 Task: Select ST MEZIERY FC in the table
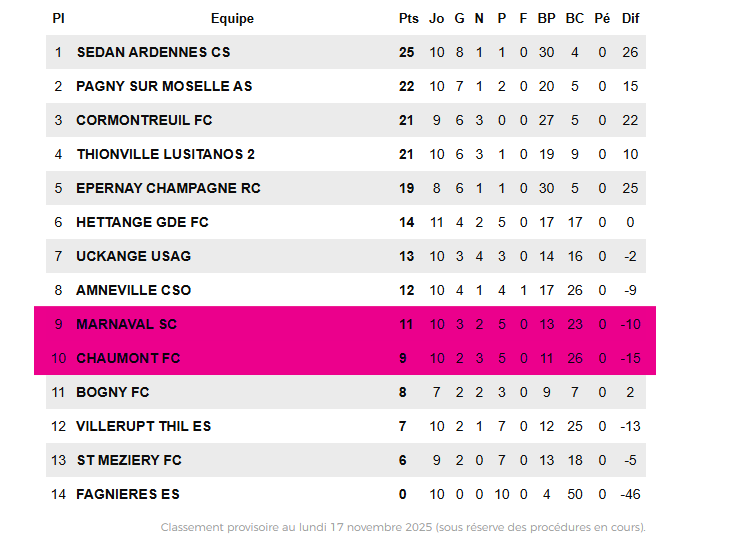pyautogui.click(x=129, y=460)
